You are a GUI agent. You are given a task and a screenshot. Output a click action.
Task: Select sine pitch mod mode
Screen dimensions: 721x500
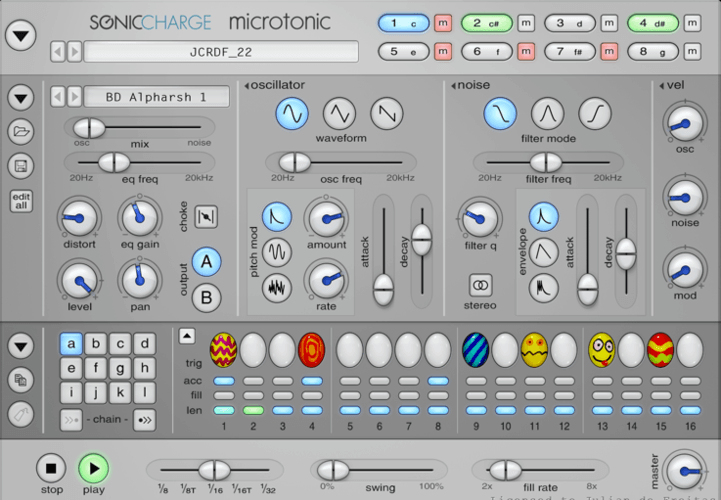click(277, 252)
